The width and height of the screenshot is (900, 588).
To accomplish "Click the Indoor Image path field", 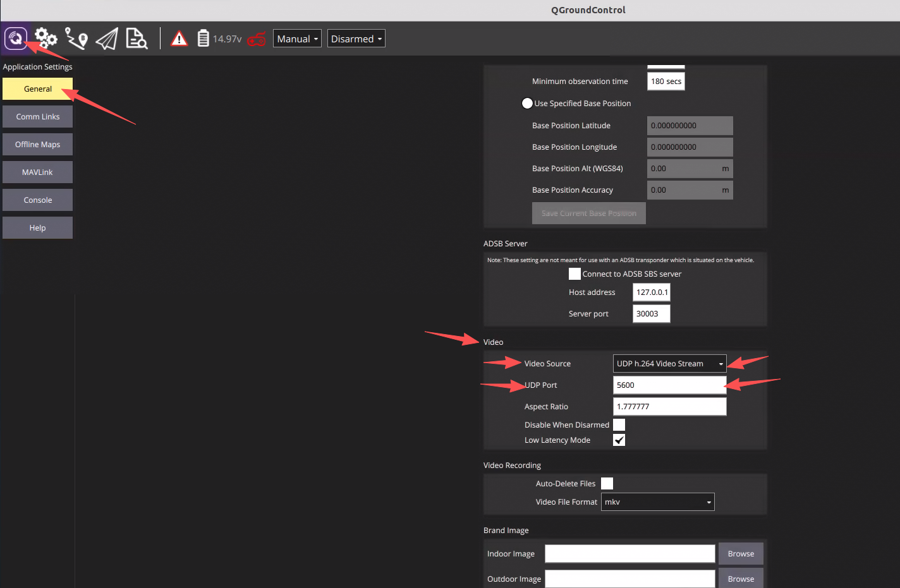I will coord(630,554).
